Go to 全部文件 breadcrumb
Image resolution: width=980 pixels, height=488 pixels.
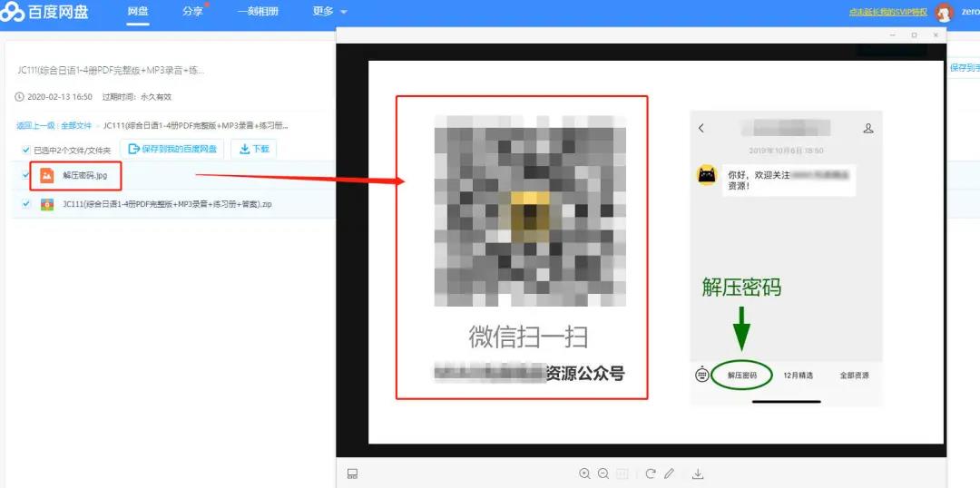[76, 125]
